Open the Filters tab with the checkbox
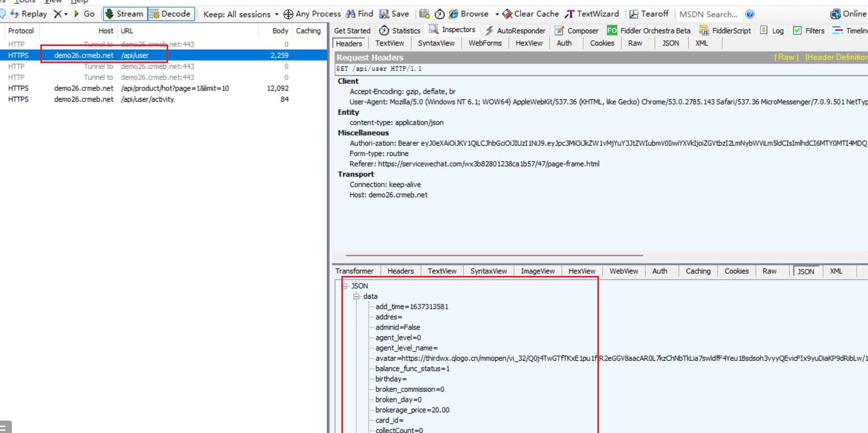868x433 pixels. 809,30
